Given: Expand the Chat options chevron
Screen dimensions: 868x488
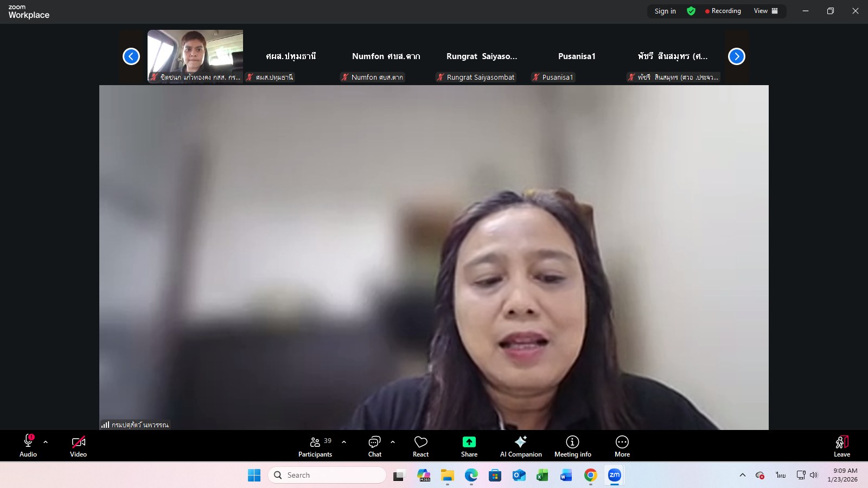Looking at the screenshot, I should 393,442.
